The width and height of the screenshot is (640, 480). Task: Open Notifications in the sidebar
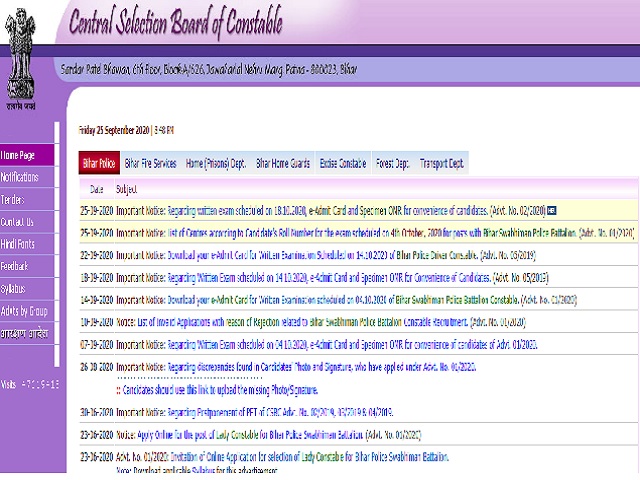click(x=27, y=177)
